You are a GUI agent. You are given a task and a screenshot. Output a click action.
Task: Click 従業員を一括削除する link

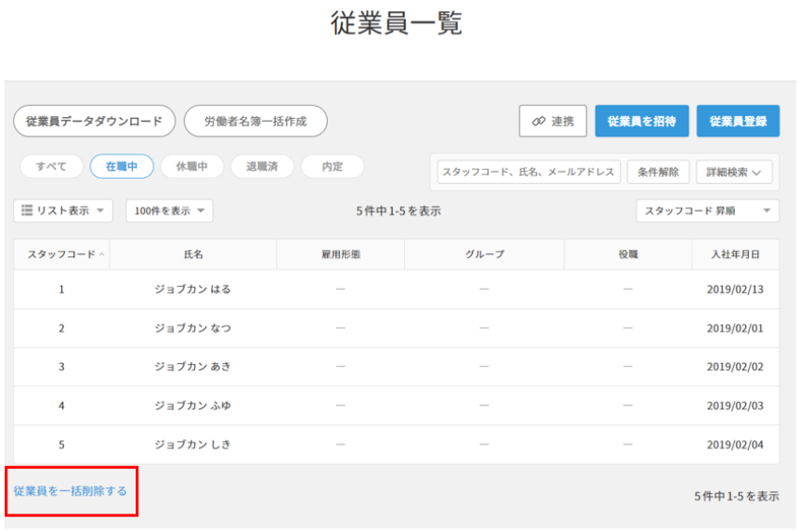(x=71, y=490)
